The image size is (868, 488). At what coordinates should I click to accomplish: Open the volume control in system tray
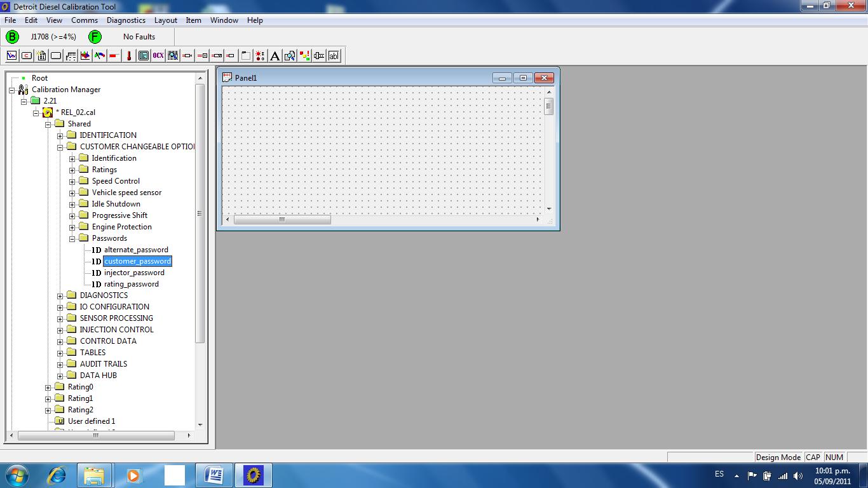[x=797, y=475]
